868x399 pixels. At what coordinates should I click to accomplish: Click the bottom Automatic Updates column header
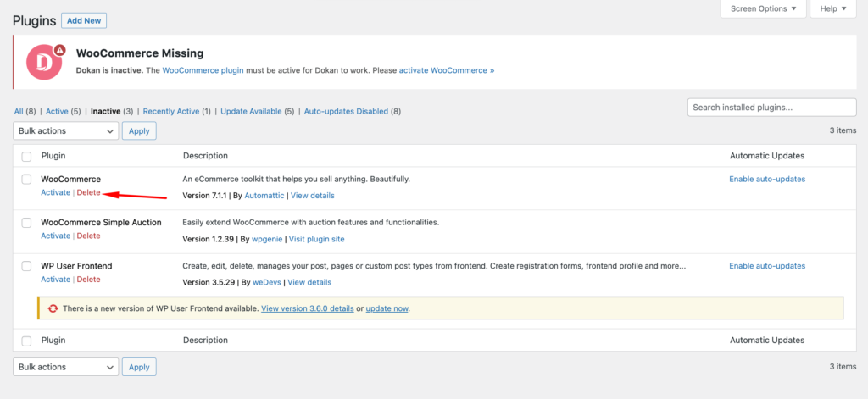click(766, 341)
